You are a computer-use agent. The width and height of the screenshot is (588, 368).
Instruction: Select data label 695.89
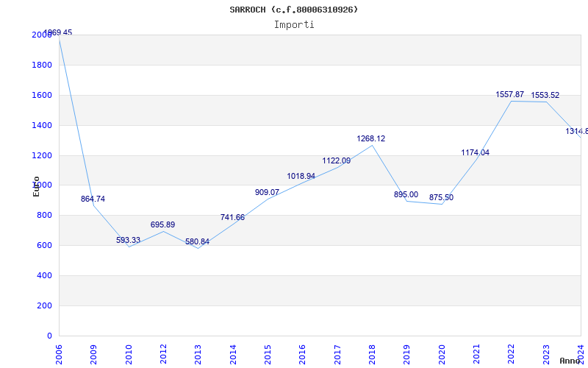click(162, 225)
